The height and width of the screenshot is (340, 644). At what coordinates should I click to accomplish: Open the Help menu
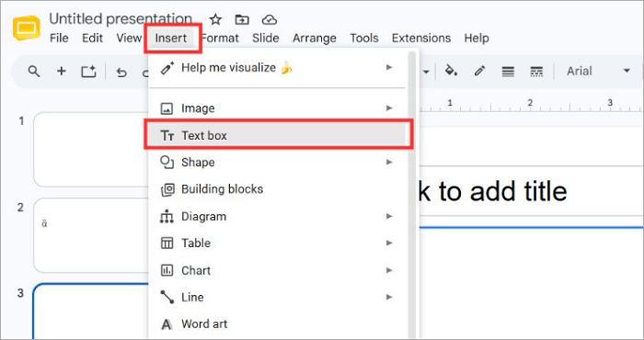click(477, 39)
